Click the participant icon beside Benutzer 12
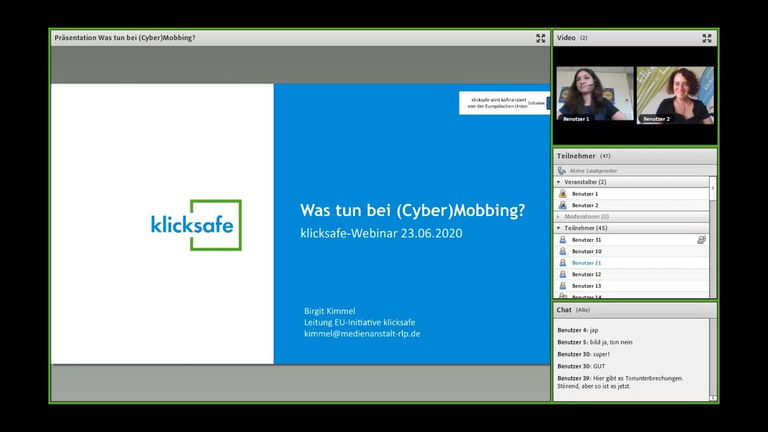768x432 pixels. coord(563,274)
